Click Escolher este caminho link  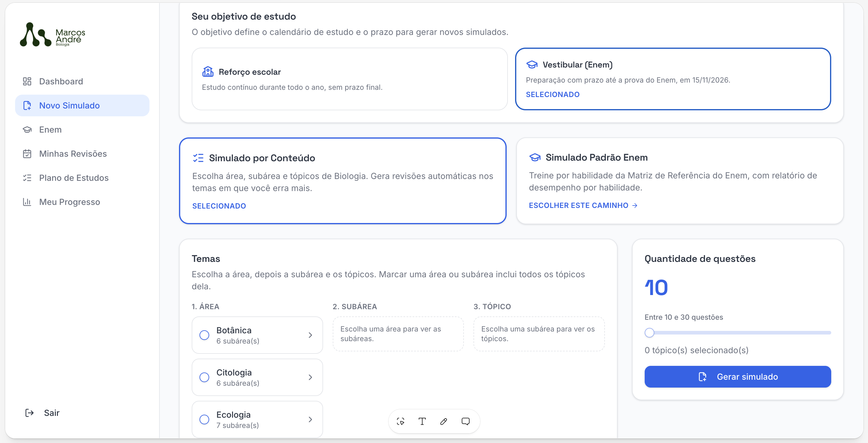583,205
